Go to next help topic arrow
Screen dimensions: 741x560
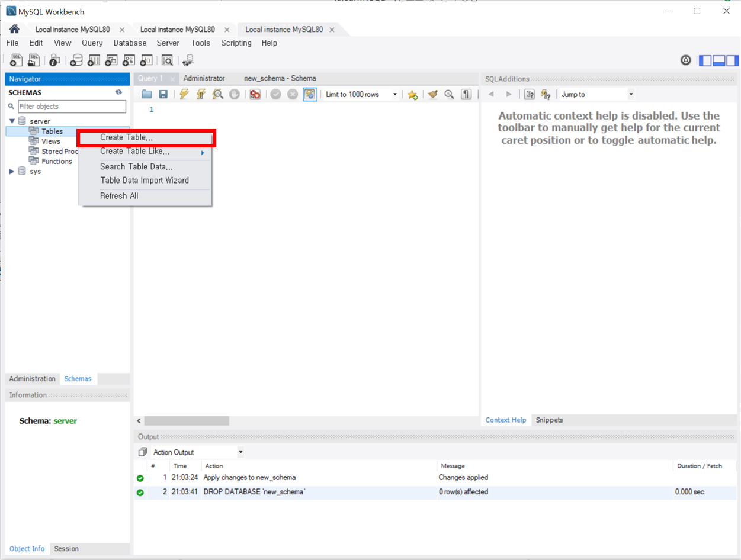(508, 94)
